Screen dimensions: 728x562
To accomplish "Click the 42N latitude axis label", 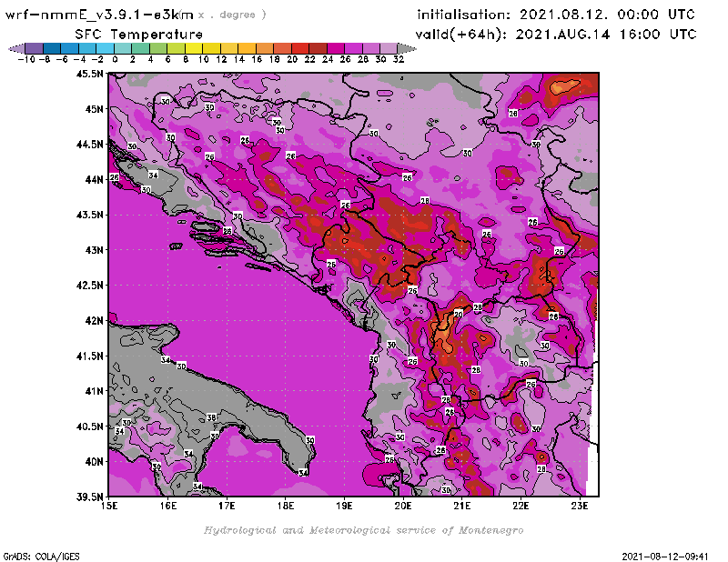I will click(93, 320).
